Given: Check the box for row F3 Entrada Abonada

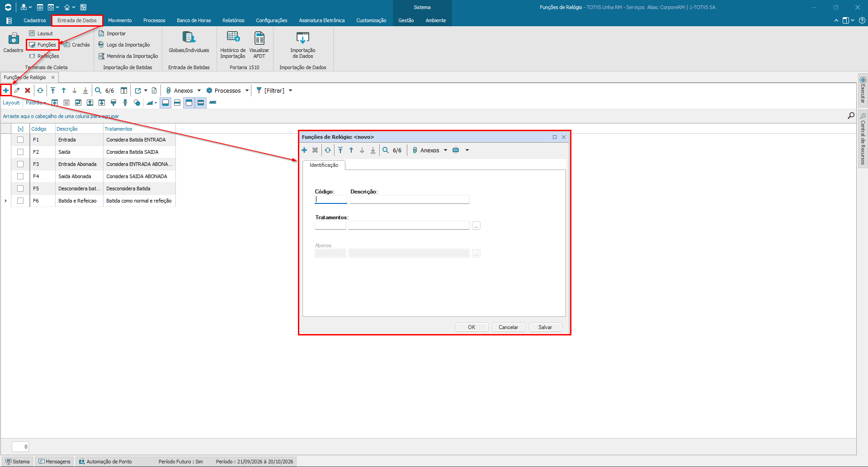Looking at the screenshot, I should coord(20,164).
